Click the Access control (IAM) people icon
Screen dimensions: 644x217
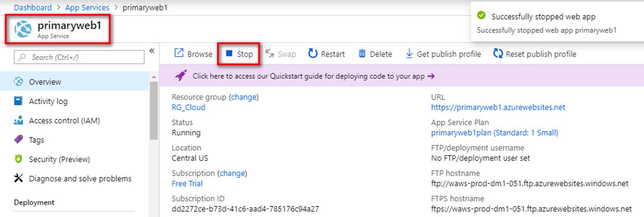tap(19, 120)
